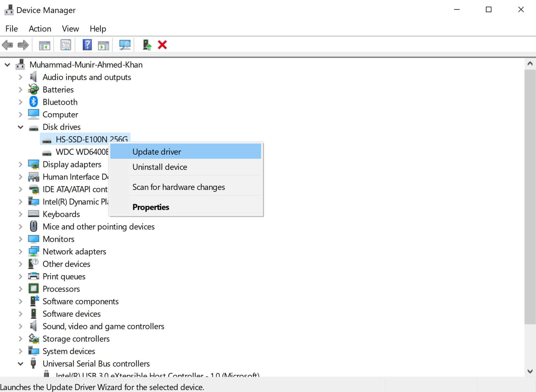Expand the Network adapters category
The width and height of the screenshot is (536, 392).
click(x=20, y=252)
